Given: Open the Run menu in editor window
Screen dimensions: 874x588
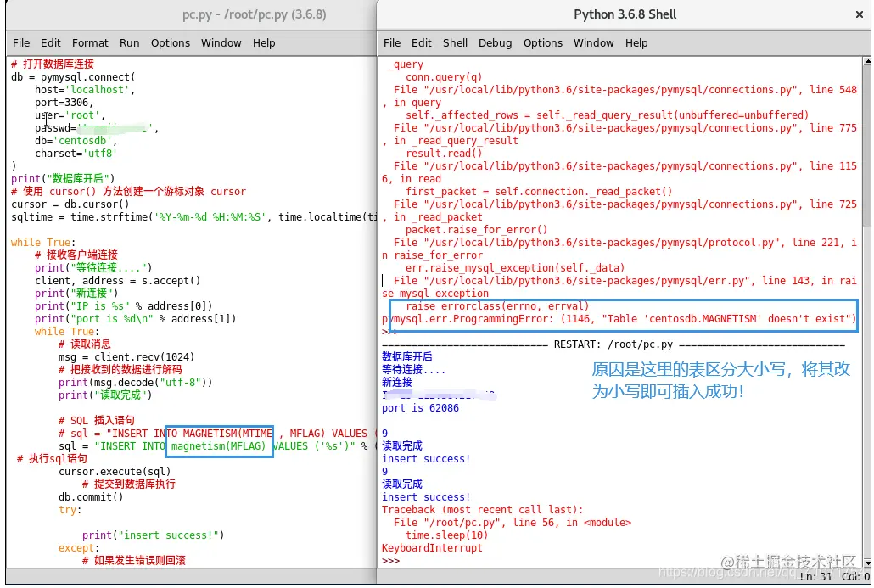Looking at the screenshot, I should [129, 43].
